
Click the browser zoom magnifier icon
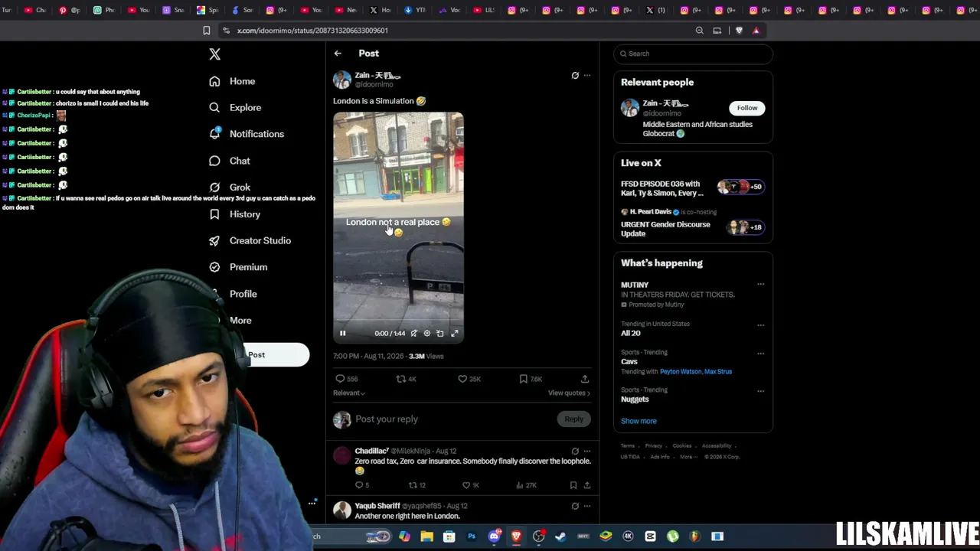point(699,31)
